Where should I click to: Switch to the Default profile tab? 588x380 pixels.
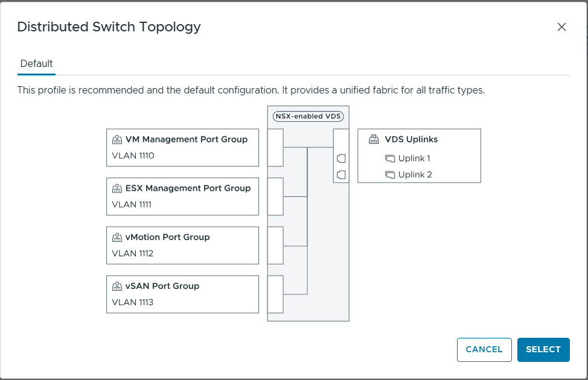(37, 63)
